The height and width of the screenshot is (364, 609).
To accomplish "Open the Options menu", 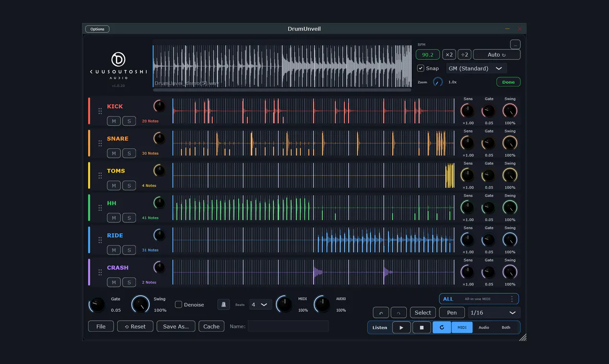I will [x=97, y=29].
